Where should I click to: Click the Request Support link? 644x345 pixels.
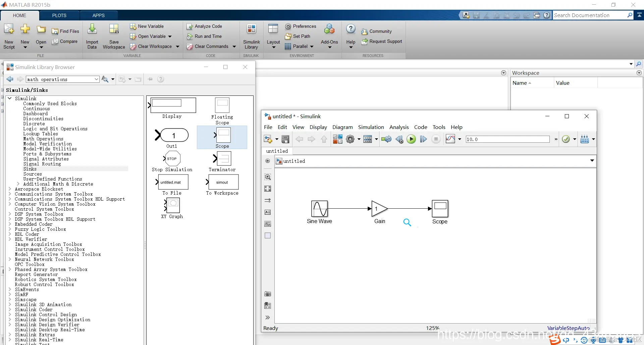382,42
